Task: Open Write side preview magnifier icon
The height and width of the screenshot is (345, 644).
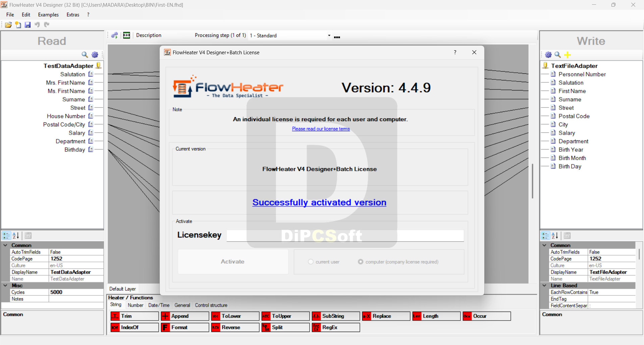Action: tap(558, 55)
